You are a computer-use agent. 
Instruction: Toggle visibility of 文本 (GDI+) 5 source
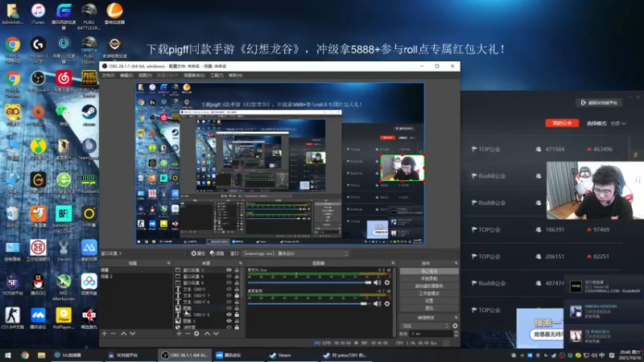click(229, 315)
